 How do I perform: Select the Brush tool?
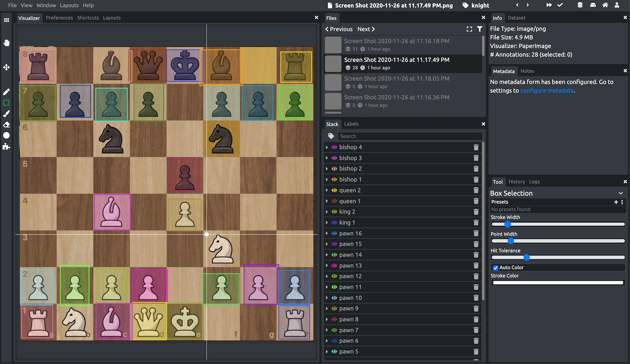click(6, 114)
